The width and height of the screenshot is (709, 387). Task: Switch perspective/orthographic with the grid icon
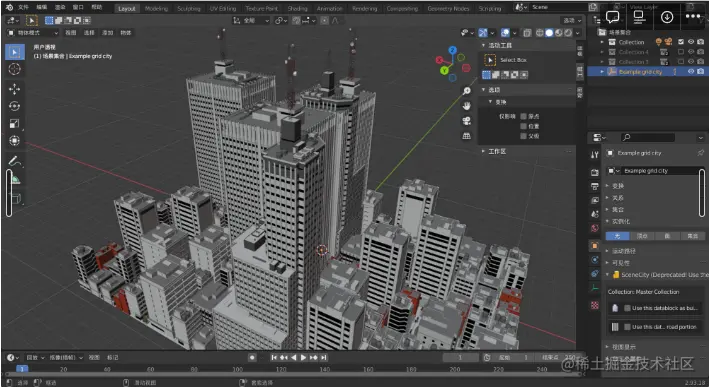click(x=467, y=136)
